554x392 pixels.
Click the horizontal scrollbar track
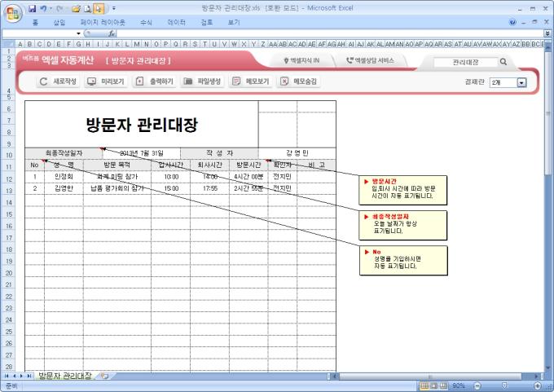point(436,376)
